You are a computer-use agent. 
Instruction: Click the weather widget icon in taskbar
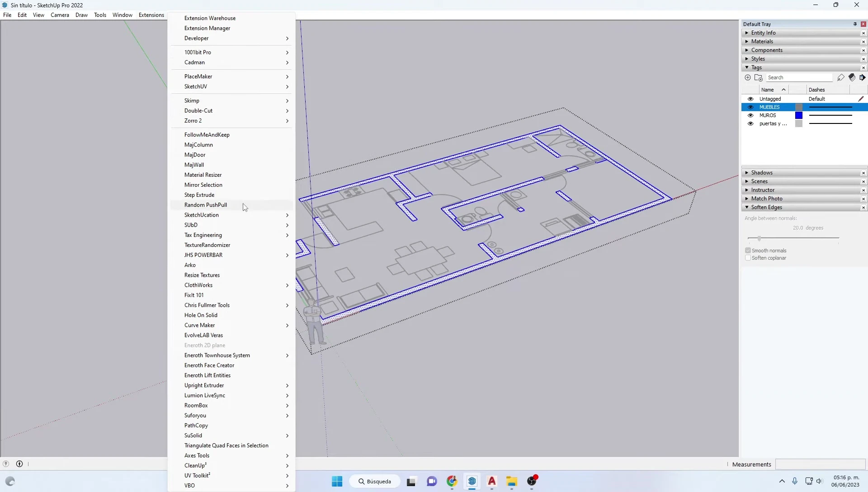(10, 481)
